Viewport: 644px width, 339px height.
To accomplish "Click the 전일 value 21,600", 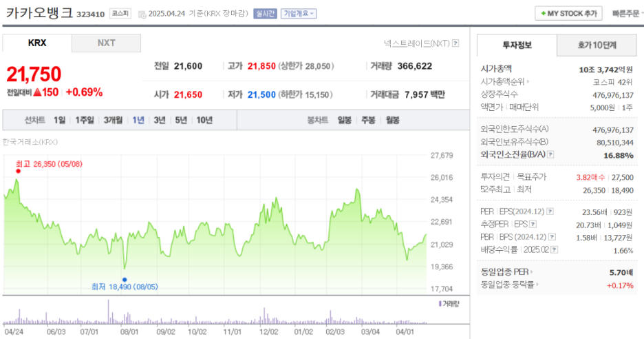I will [x=188, y=66].
